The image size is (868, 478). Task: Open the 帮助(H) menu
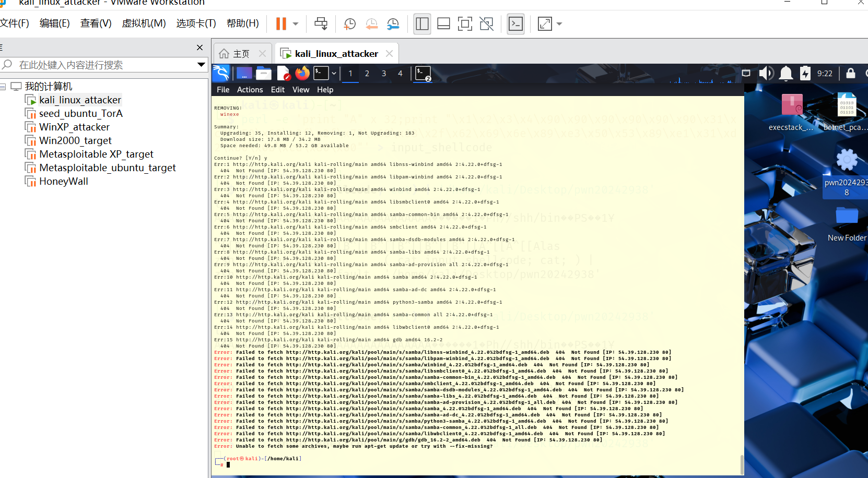(x=243, y=23)
